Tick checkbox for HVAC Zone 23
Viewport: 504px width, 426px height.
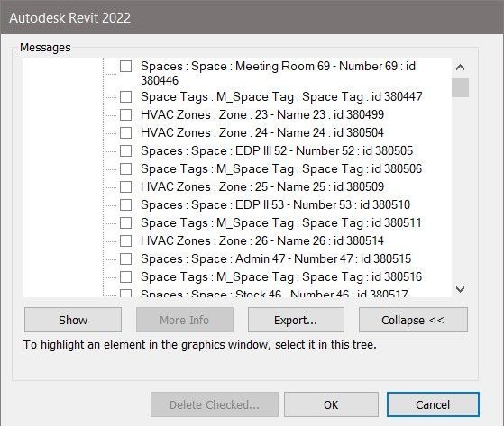coord(125,114)
